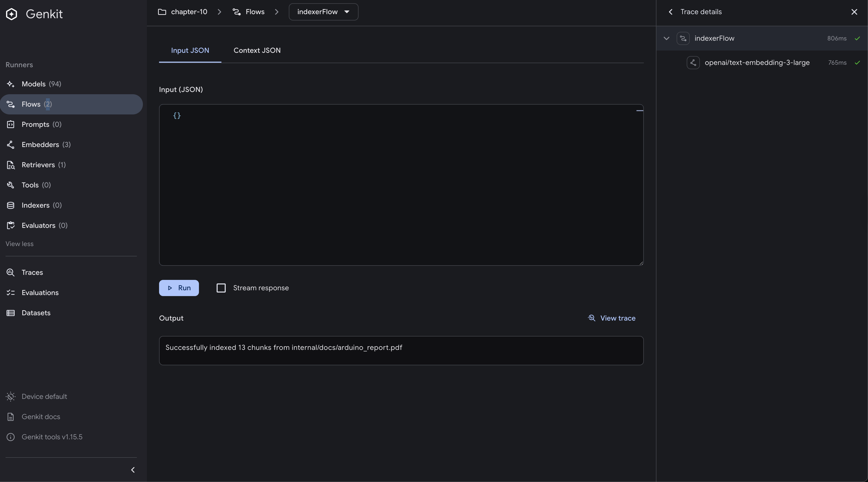Click the text-embedding-3-large success checkmark

(857, 63)
